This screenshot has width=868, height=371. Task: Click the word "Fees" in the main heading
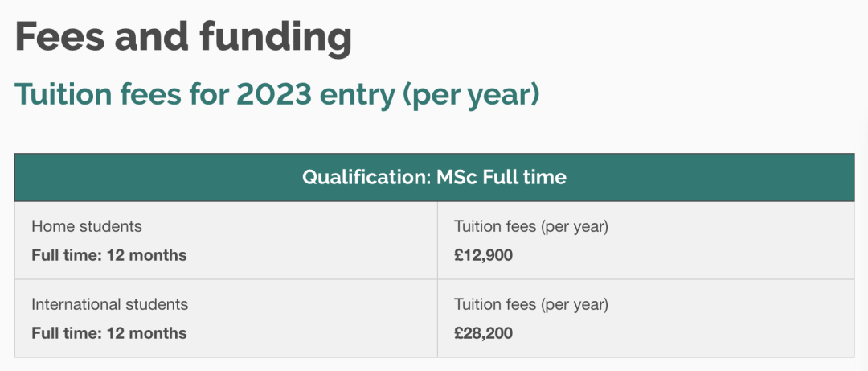pyautogui.click(x=59, y=36)
